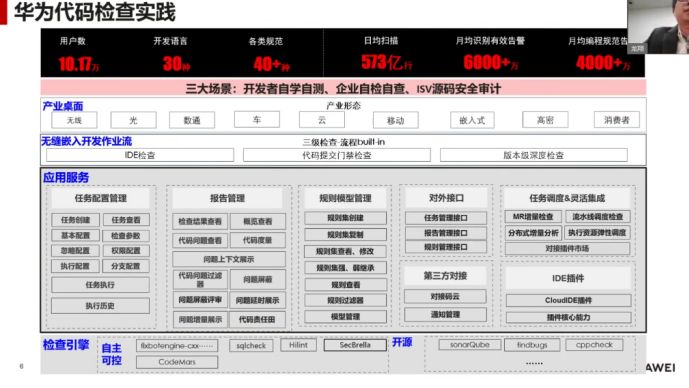The width and height of the screenshot is (689, 388).
Task: Click the '任务创建' box
Action: point(76,220)
